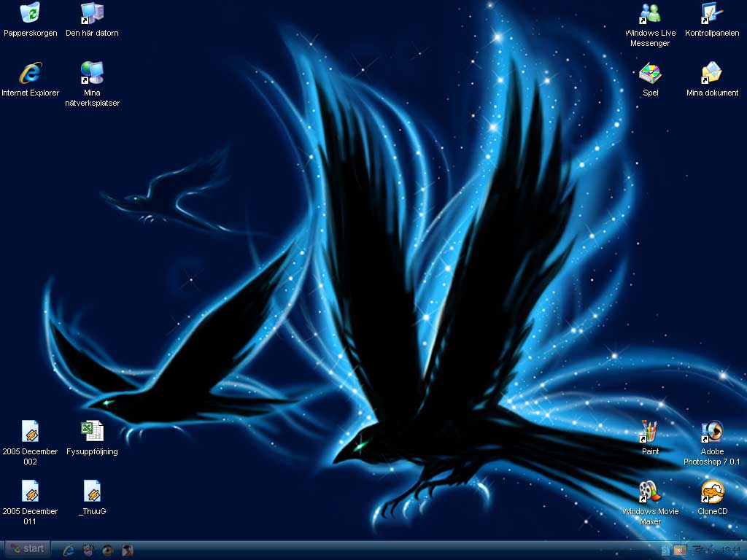
Task: Open the start menu button
Action: (27, 549)
